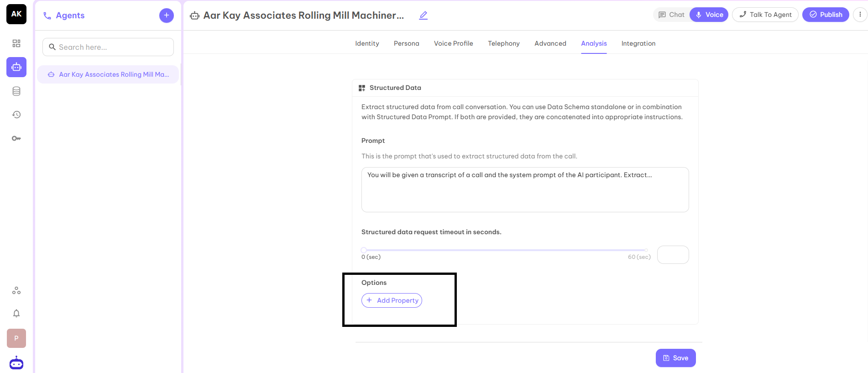Open the organization nodes icon in sidebar

[16, 290]
